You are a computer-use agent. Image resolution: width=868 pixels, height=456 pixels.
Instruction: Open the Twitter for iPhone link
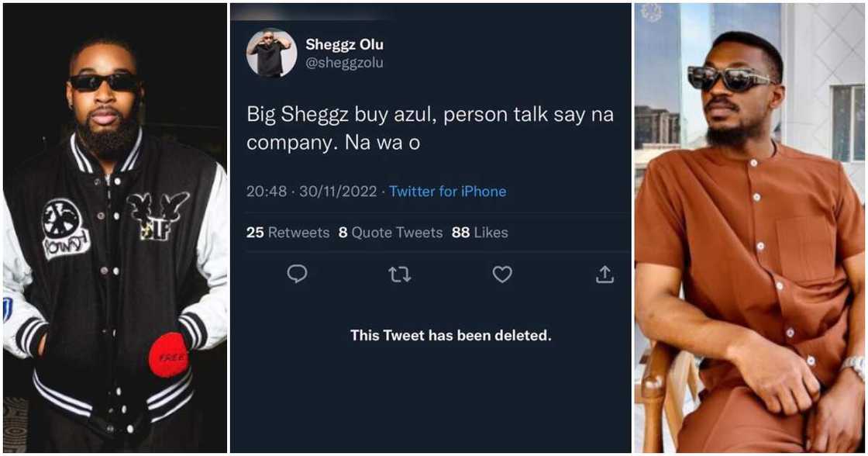(447, 191)
